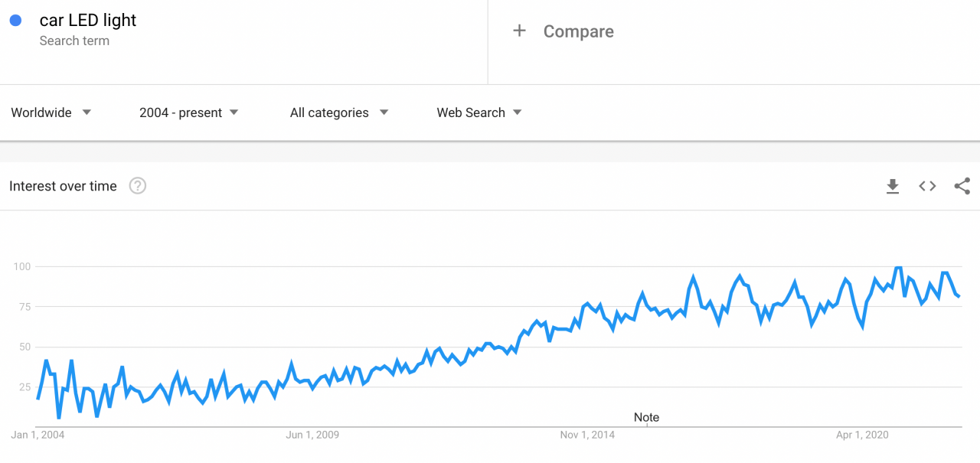
Task: Select the blue dot beside car LED light
Action: click(15, 21)
